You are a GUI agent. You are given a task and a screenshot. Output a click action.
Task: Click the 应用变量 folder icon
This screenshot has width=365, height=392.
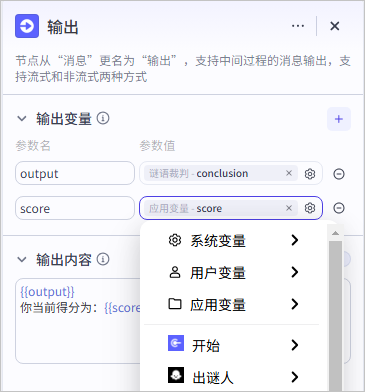tap(175, 304)
